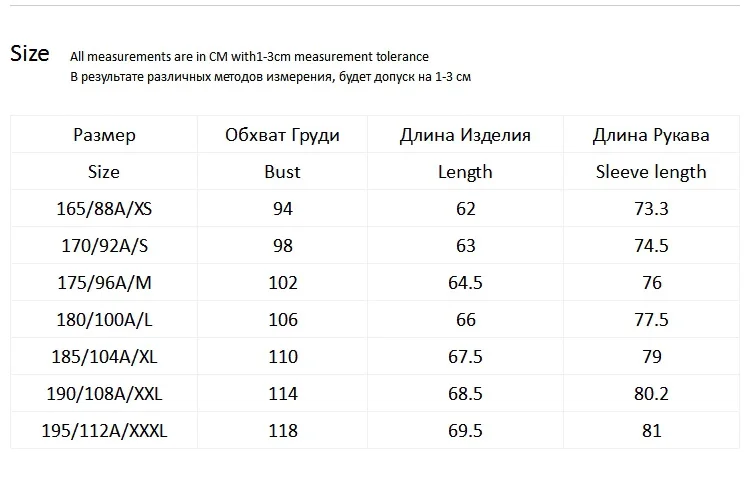Select the 180/100A/L size cell
This screenshot has height=481, width=750.
(x=104, y=319)
